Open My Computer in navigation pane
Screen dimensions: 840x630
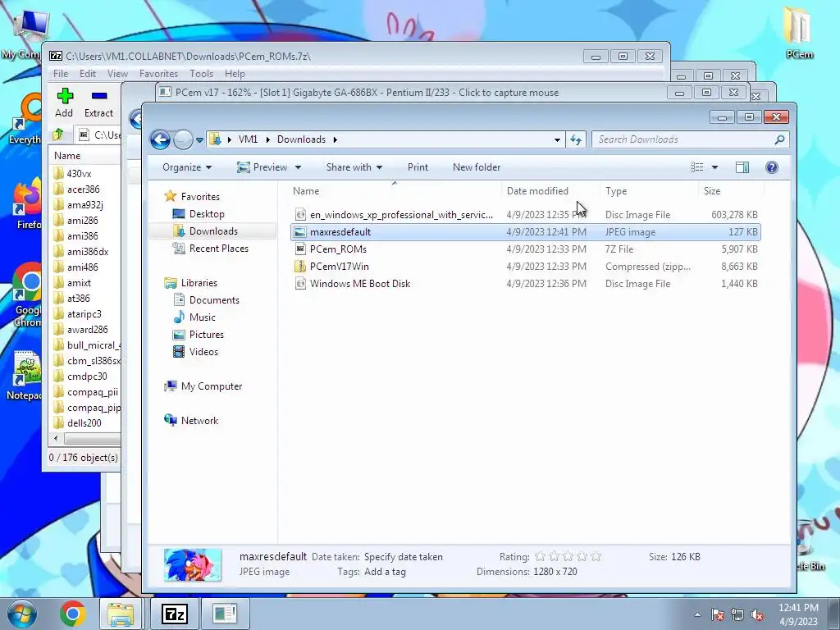coord(211,386)
